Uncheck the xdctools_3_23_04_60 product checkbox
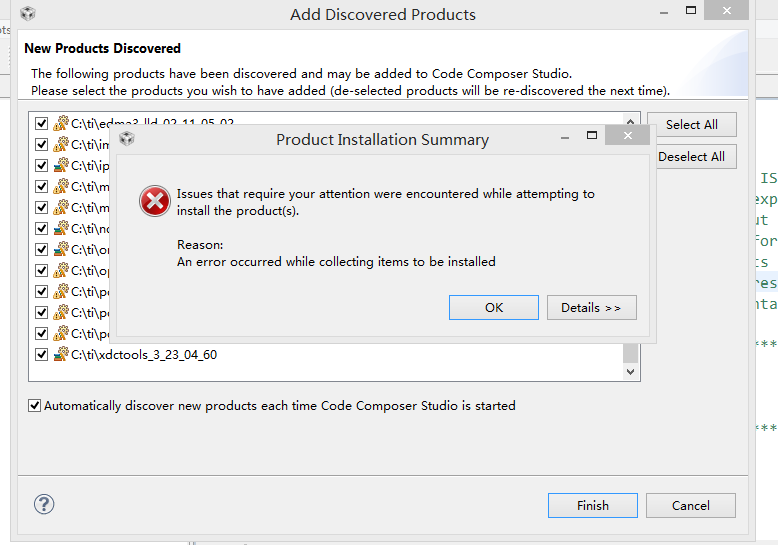Viewport: 778px width, 545px height. 41,354
